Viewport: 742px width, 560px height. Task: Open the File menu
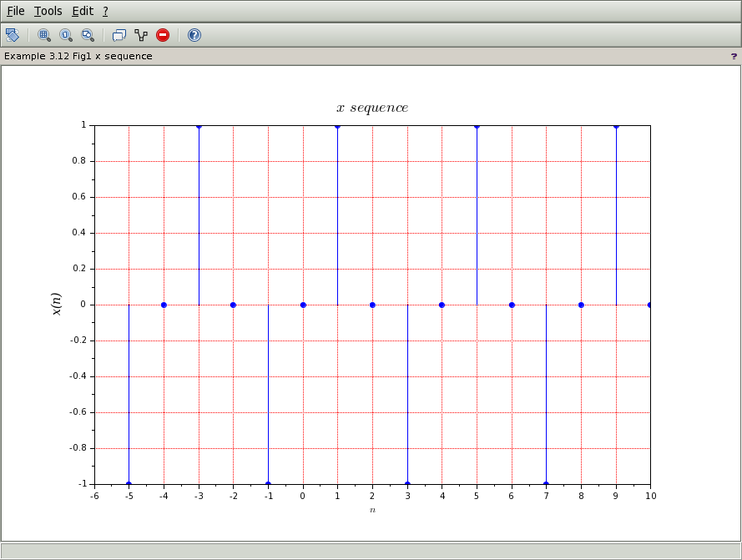coord(16,11)
